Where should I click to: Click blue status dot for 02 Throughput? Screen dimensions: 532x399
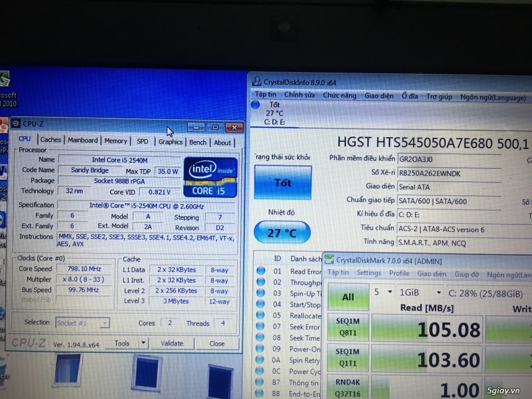(x=261, y=282)
